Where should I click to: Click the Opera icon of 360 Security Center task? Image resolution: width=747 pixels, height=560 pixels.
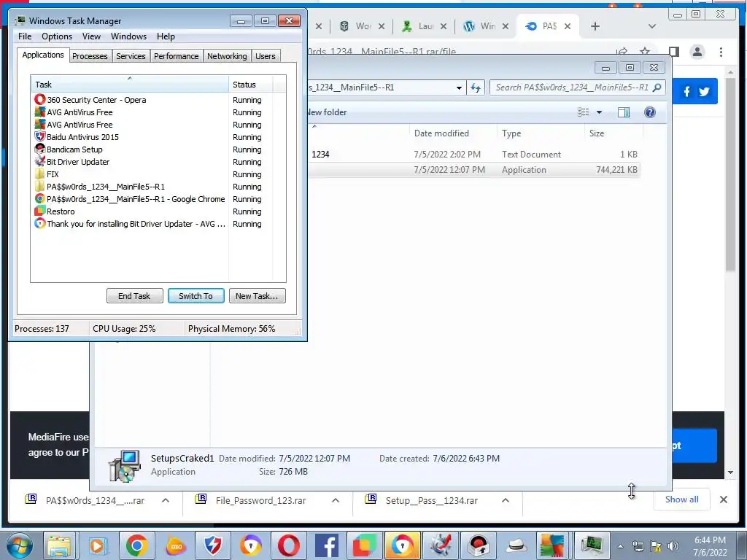(x=40, y=99)
